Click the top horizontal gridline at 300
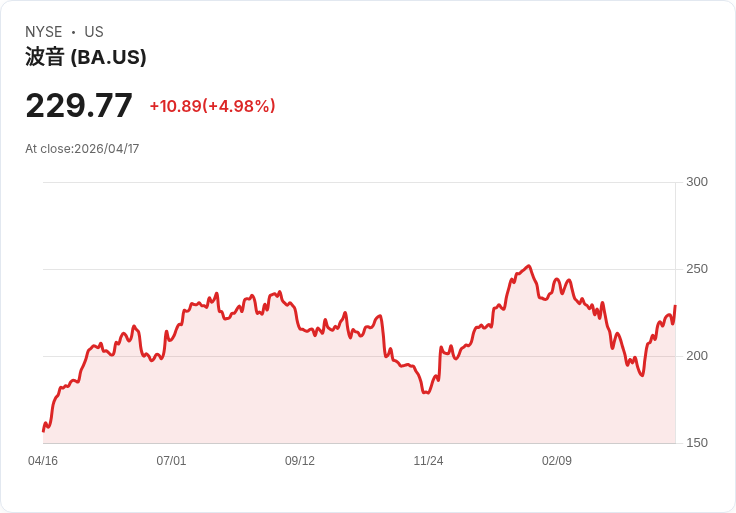736x513 pixels. [358, 182]
